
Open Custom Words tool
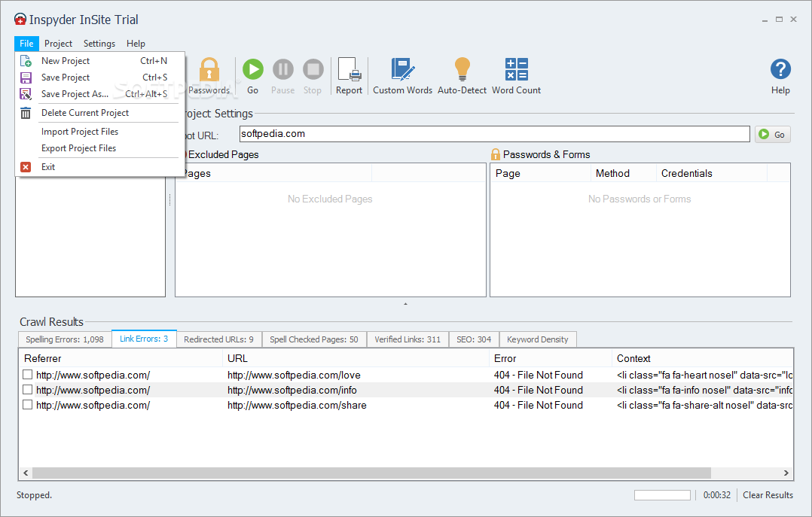tap(402, 77)
